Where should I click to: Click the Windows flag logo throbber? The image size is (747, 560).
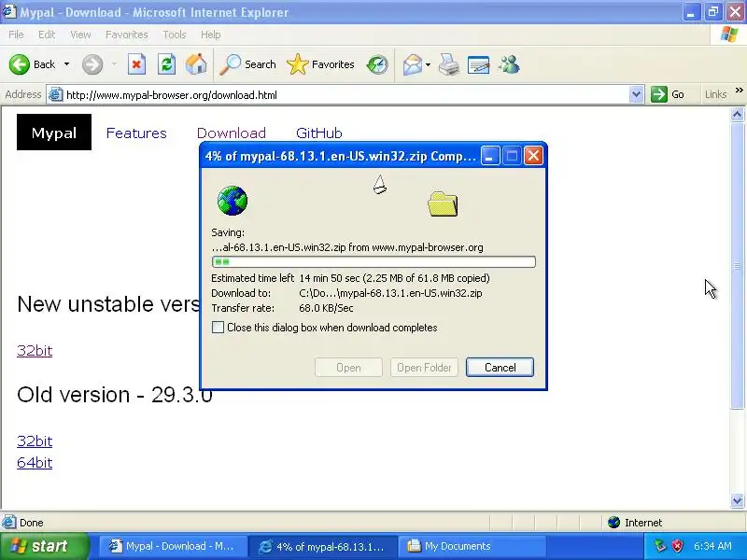click(729, 35)
